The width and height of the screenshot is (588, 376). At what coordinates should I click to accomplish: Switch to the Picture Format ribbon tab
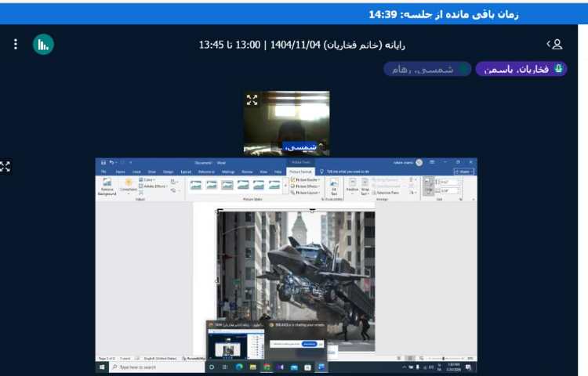[300, 171]
